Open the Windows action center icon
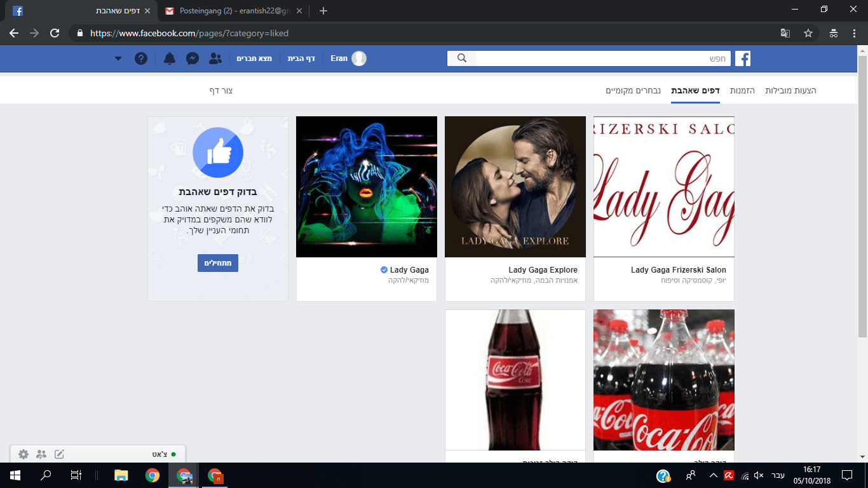Image resolution: width=868 pixels, height=488 pixels. click(x=846, y=475)
